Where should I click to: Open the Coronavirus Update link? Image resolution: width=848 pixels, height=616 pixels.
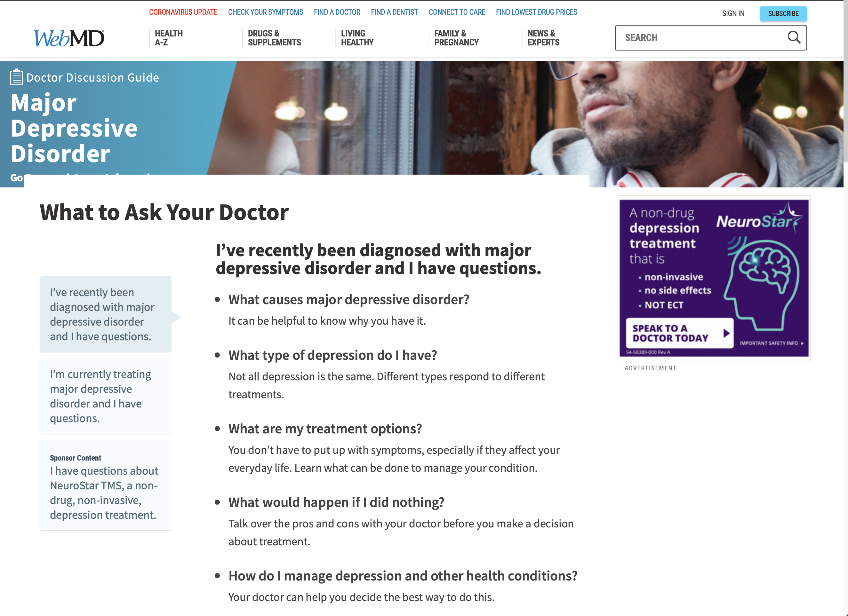(x=183, y=12)
